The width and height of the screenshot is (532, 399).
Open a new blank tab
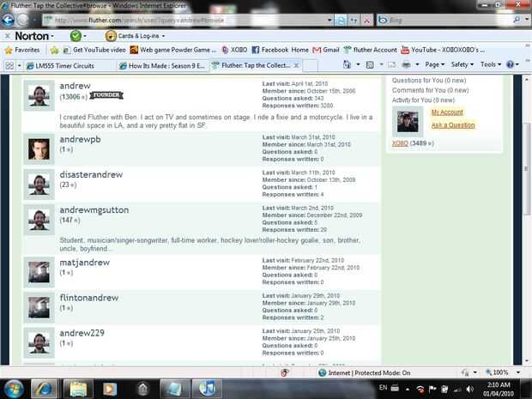pyautogui.click(x=310, y=65)
